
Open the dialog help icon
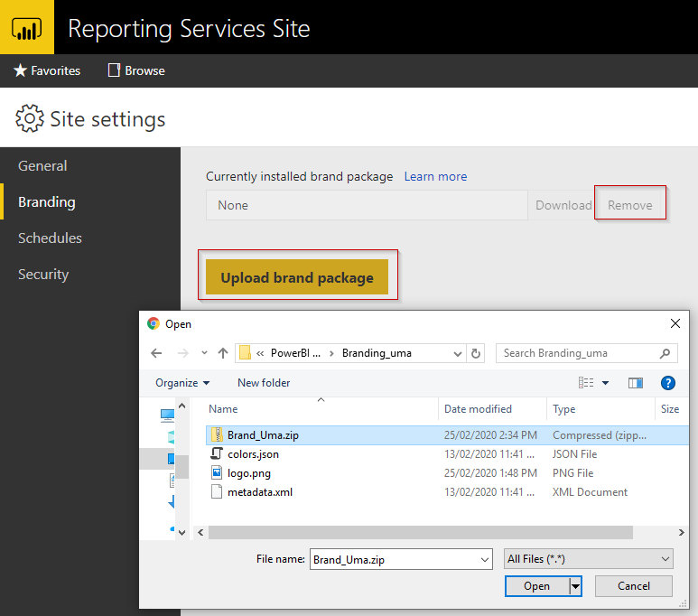667,383
